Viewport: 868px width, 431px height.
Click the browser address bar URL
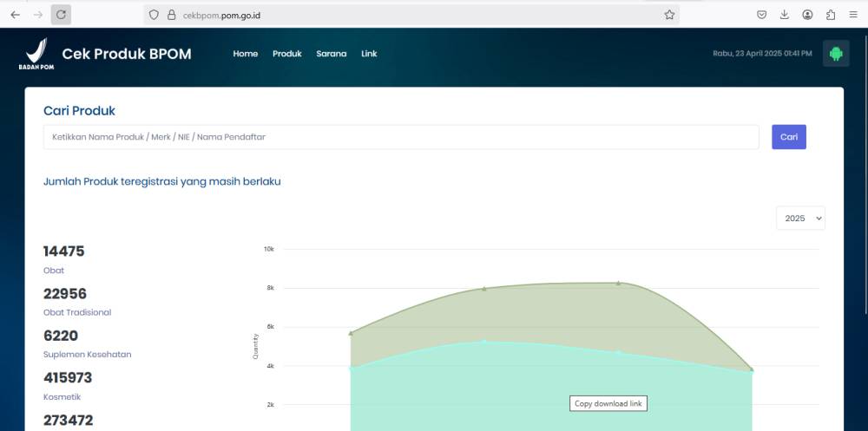(221, 15)
